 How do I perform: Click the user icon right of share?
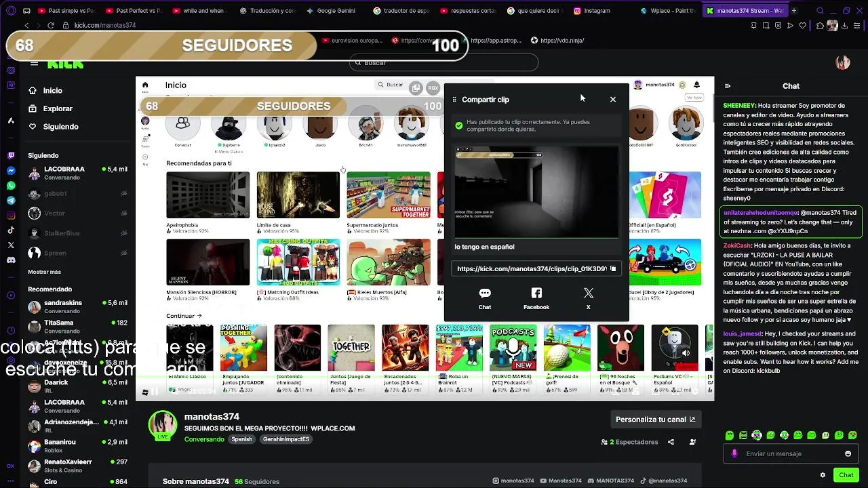[692, 442]
